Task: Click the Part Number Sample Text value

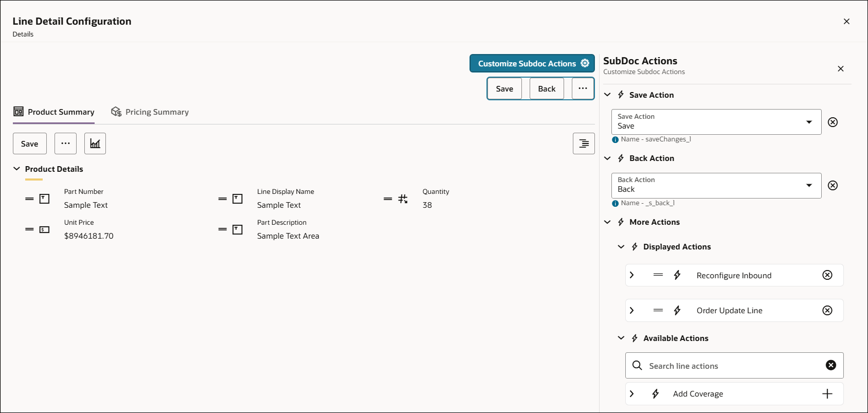Action: 86,205
